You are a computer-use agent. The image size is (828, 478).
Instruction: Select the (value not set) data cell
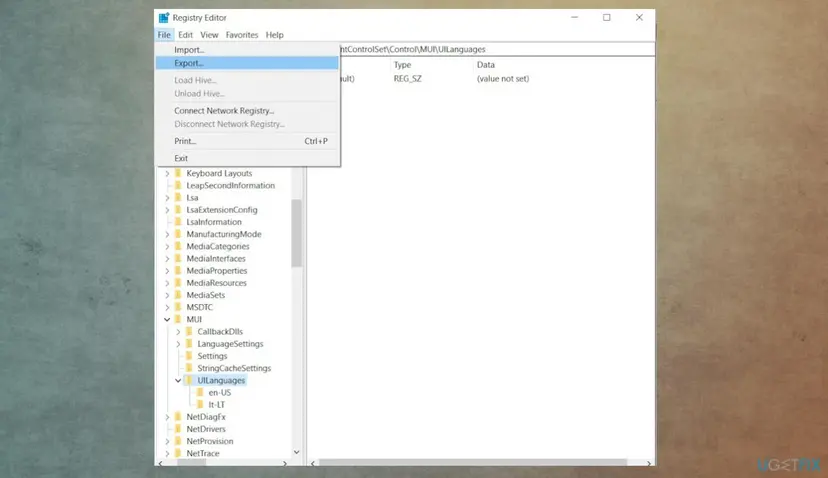503,79
